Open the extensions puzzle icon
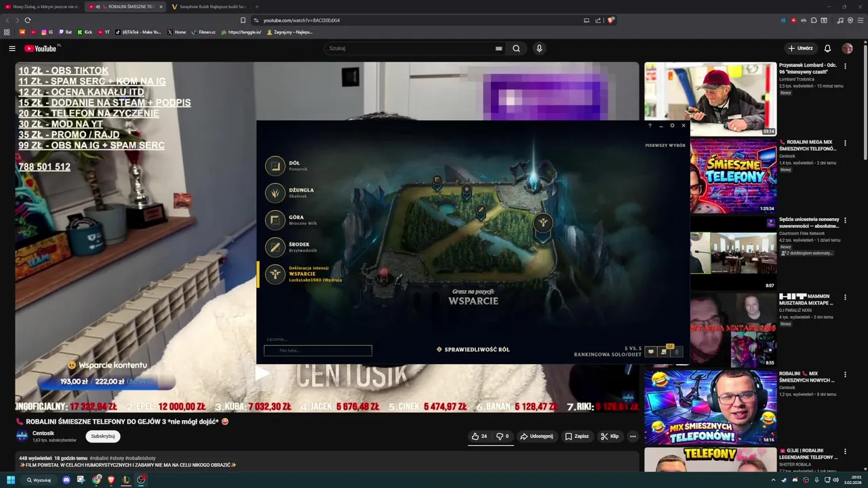The width and height of the screenshot is (868, 488). pos(814,20)
